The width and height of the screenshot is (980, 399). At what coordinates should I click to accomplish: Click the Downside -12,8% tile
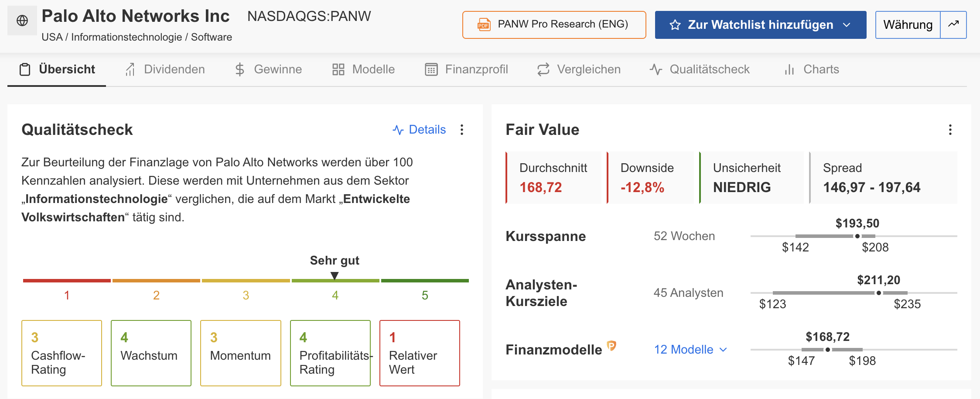(650, 178)
